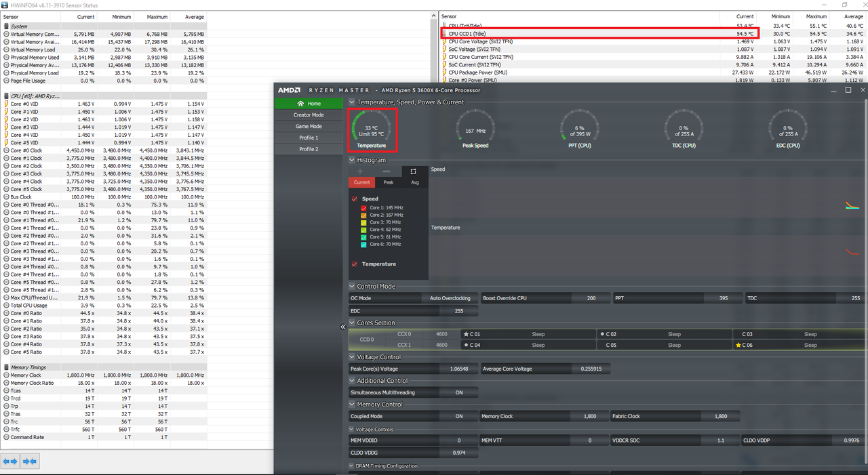Select the Current histogram tab
This screenshot has height=475, width=868.
pos(361,182)
